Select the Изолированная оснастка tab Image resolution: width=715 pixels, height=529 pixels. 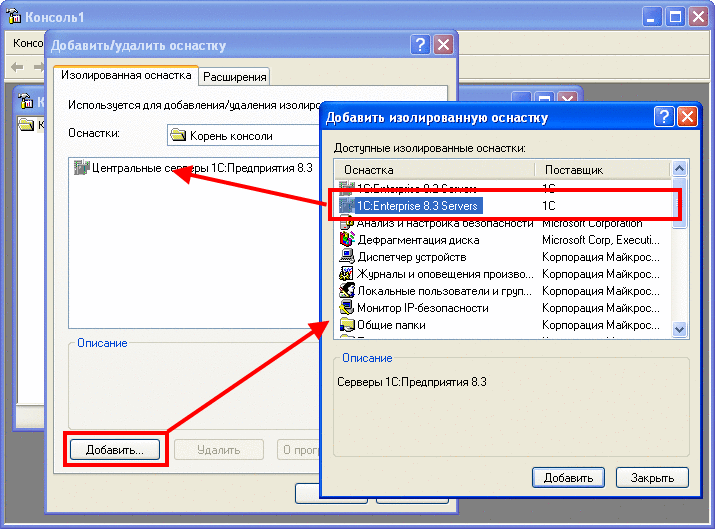(x=126, y=75)
